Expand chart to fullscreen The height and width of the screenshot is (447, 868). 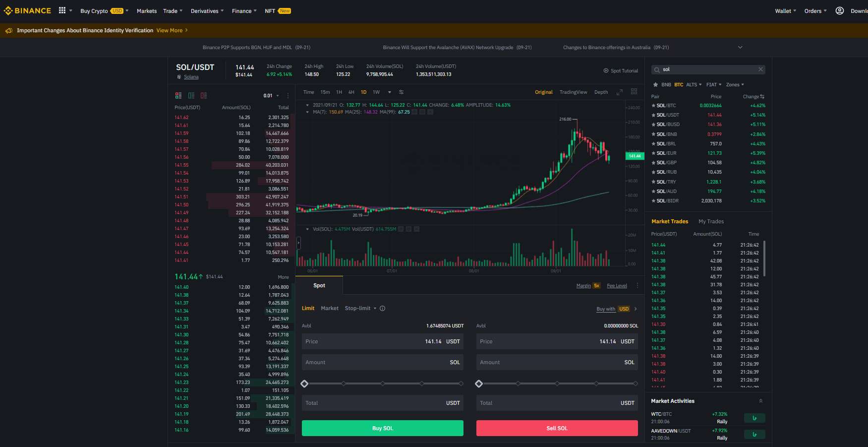point(619,92)
